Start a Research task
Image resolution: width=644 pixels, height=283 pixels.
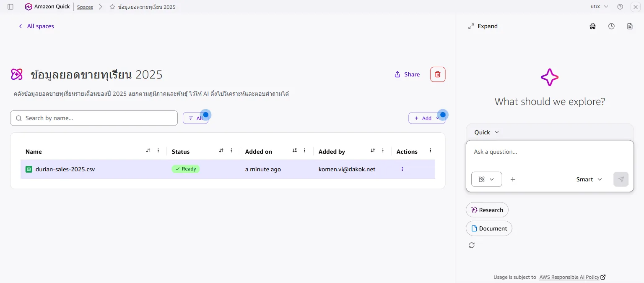(487, 210)
